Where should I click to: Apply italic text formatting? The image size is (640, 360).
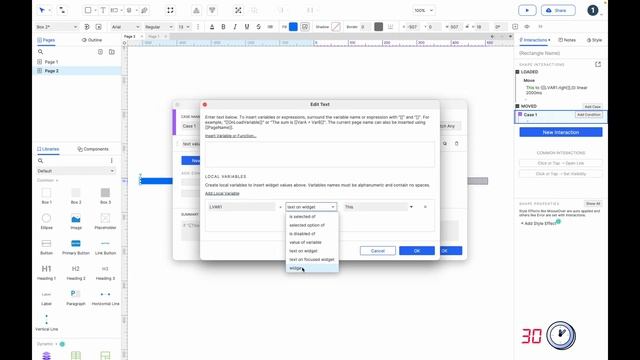[235, 27]
